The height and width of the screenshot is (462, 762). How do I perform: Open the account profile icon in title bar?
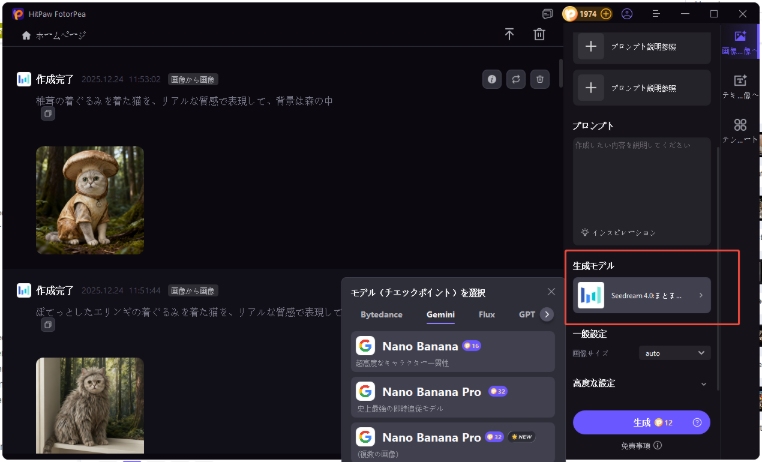click(x=627, y=14)
